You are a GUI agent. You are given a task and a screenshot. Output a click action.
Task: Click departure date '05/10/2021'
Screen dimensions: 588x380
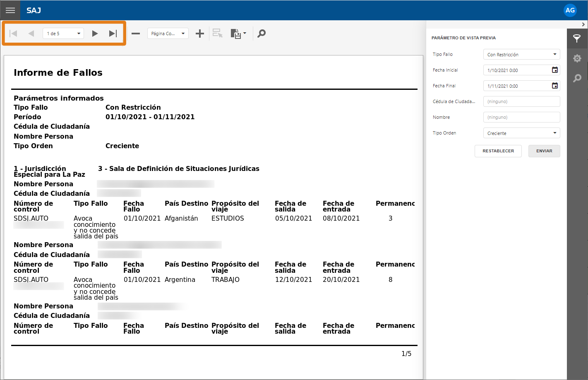pyautogui.click(x=293, y=218)
